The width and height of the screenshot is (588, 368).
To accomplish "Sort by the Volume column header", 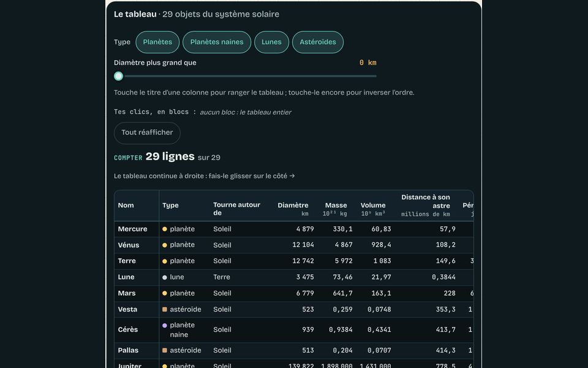I will (x=373, y=209).
